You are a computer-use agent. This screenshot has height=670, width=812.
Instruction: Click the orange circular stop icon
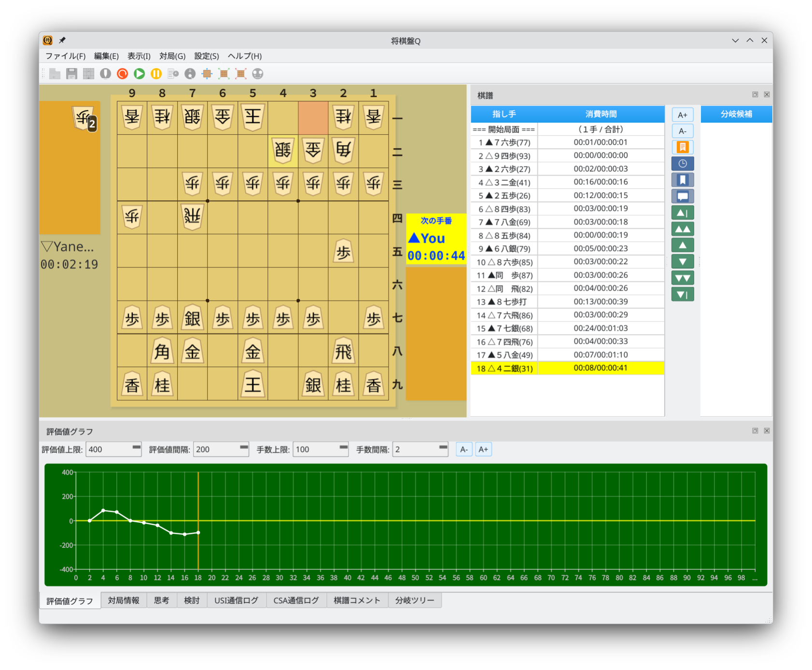(123, 73)
